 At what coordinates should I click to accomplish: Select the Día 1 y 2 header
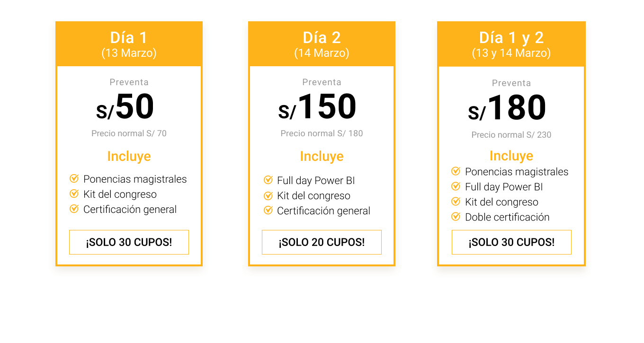click(x=511, y=44)
